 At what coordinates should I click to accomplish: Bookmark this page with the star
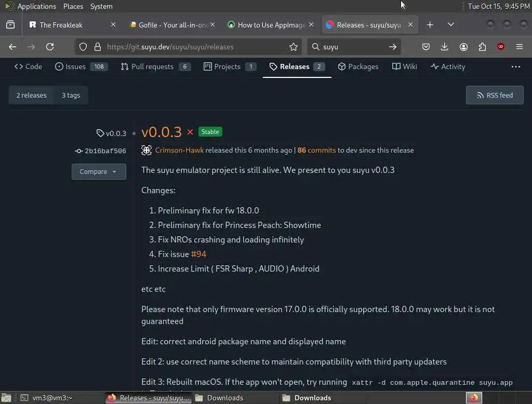coord(294,47)
